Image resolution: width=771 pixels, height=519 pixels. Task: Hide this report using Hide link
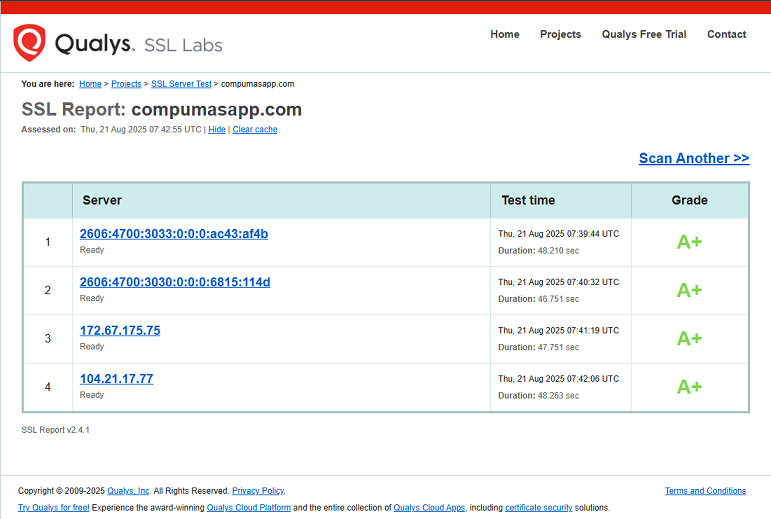[x=217, y=129]
